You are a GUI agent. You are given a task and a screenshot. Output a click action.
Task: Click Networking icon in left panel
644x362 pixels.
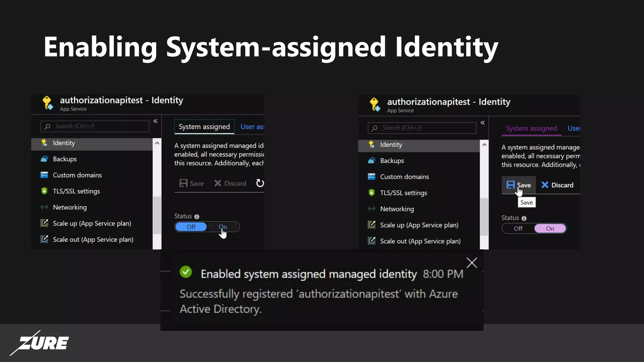(44, 207)
